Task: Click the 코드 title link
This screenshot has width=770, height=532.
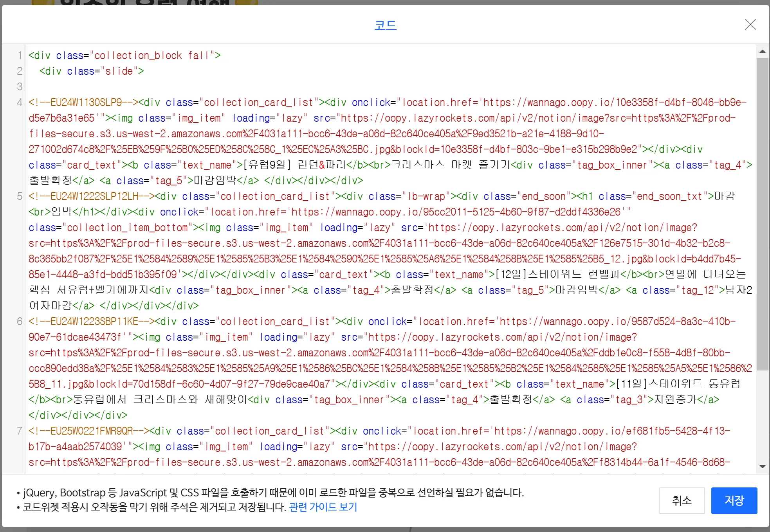Action: [385, 25]
